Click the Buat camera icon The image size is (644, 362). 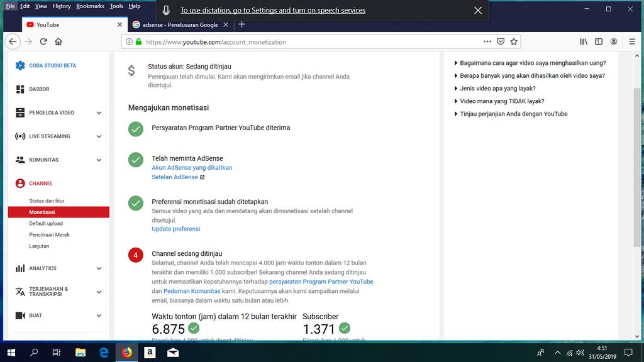(19, 315)
